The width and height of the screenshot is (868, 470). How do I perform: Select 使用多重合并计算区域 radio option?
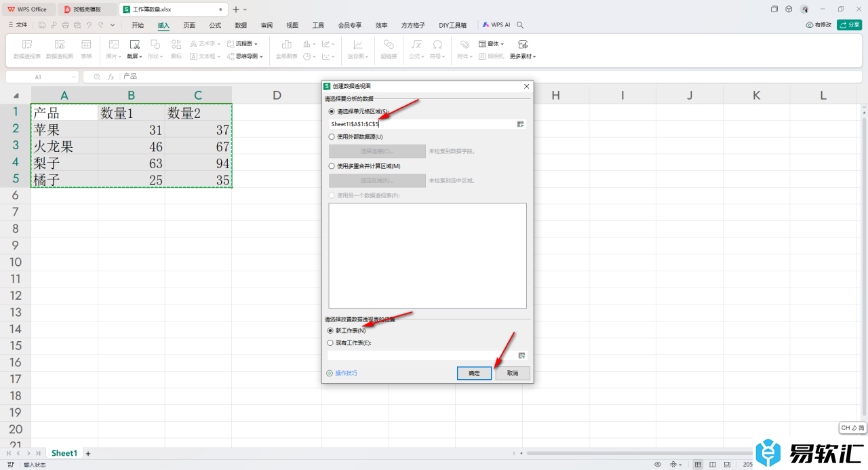[x=332, y=166]
